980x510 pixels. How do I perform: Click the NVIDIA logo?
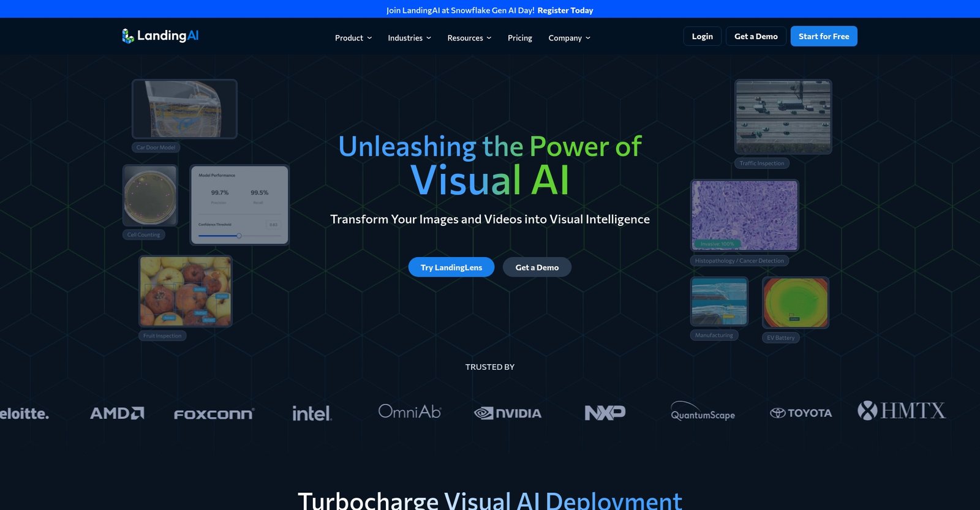[x=508, y=413]
